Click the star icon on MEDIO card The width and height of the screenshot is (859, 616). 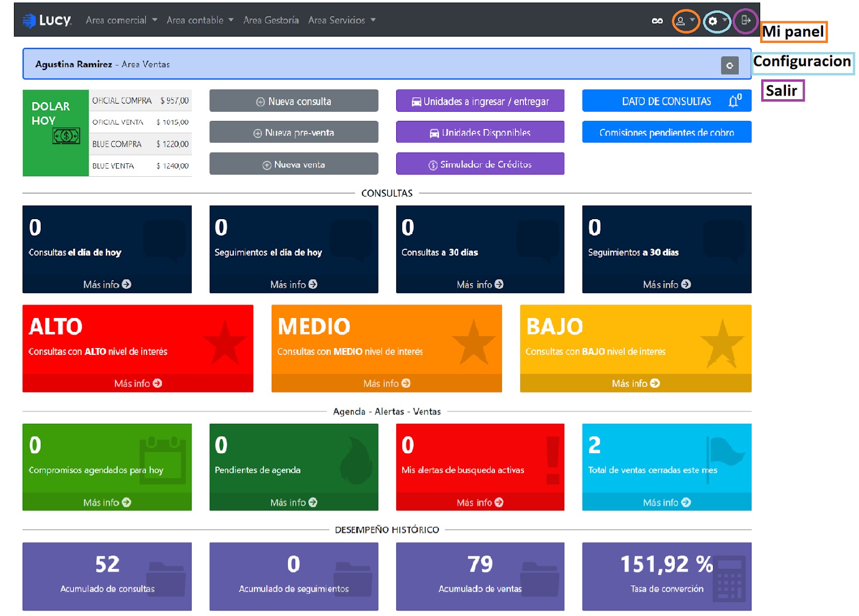(474, 344)
